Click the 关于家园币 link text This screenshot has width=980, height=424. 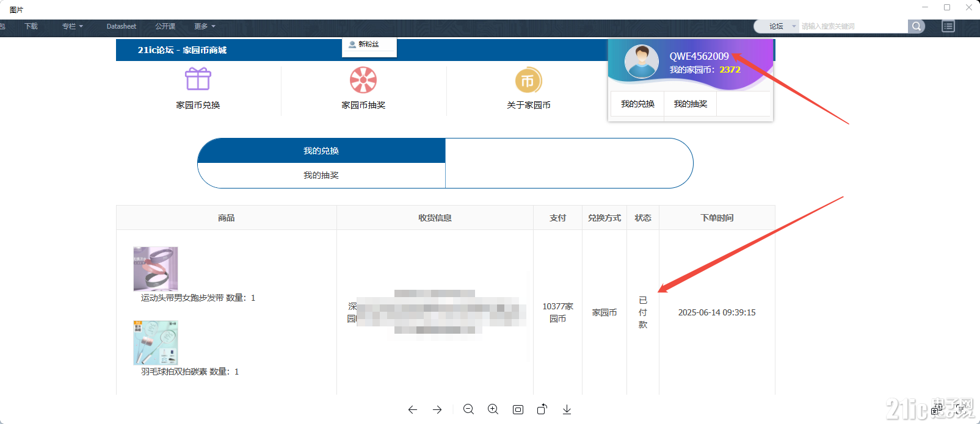[529, 105]
